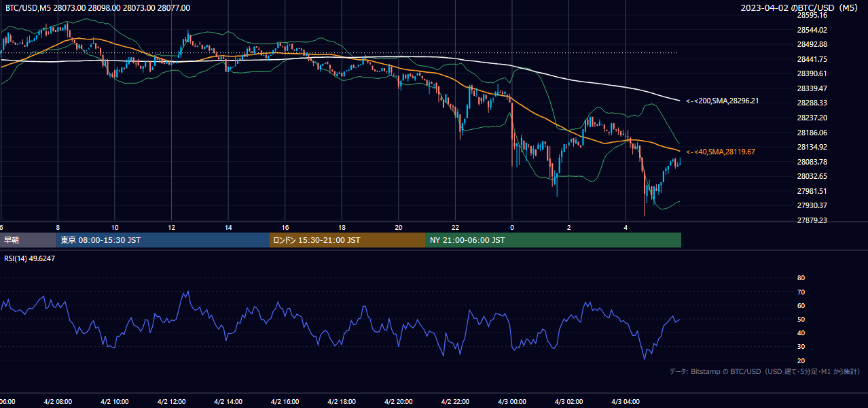Click price axis label 27930.37
868x408 pixels.
[812, 205]
